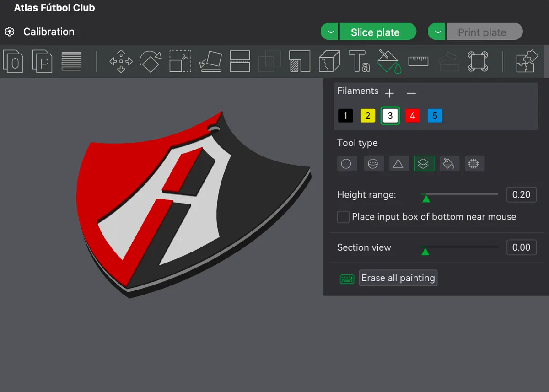The height and width of the screenshot is (392, 549).
Task: Select the Supports painting tool
Action: [300, 61]
